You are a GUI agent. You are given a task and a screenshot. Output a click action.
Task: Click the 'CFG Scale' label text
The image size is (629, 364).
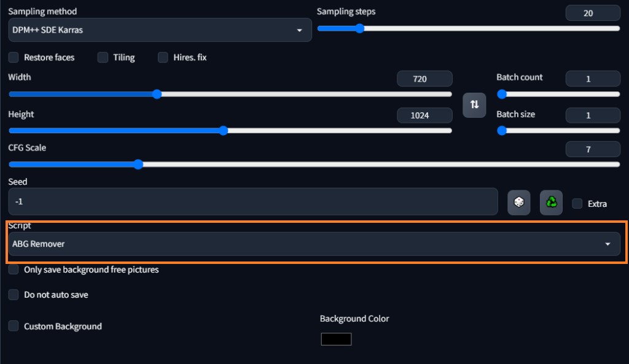click(x=27, y=147)
